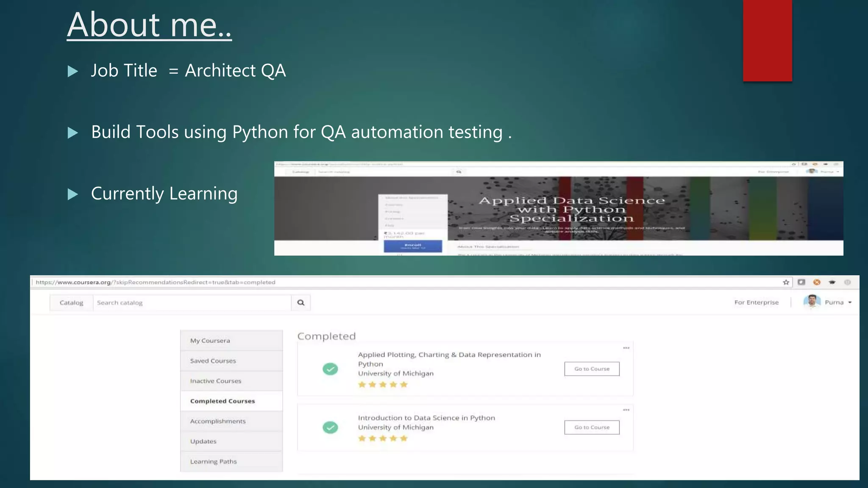Viewport: 868px width, 488px height.
Task: Click the About me.. slide title
Action: coord(149,25)
